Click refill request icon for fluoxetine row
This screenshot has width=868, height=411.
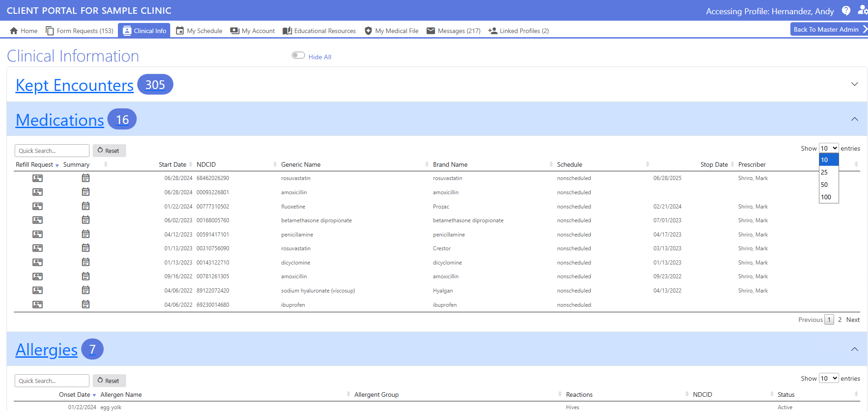[38, 206]
